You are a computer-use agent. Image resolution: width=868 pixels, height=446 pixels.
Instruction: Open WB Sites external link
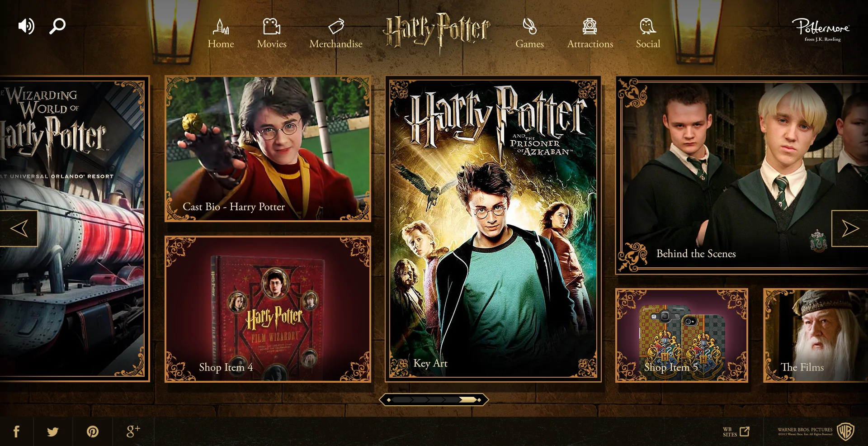(736, 432)
